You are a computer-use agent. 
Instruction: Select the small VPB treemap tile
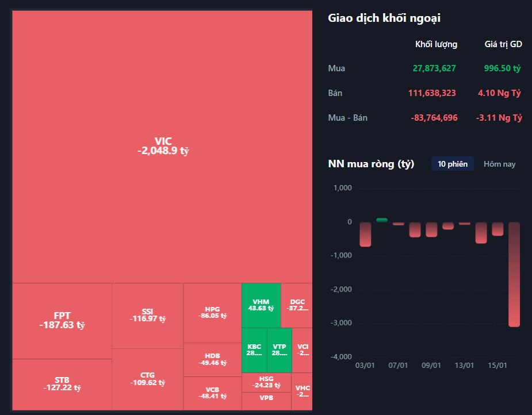pyautogui.click(x=266, y=401)
